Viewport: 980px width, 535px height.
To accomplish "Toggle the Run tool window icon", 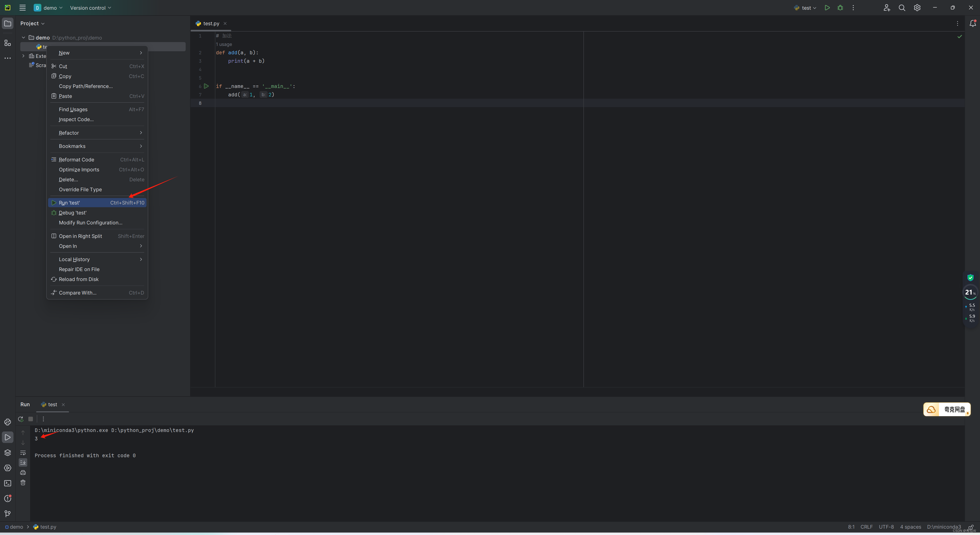I will 8,437.
